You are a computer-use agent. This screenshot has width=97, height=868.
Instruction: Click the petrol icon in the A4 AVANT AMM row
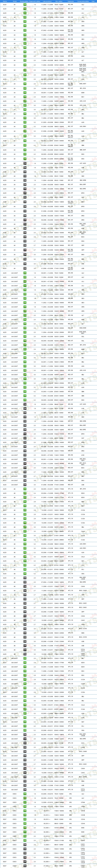pyautogui.click(x=25, y=349)
